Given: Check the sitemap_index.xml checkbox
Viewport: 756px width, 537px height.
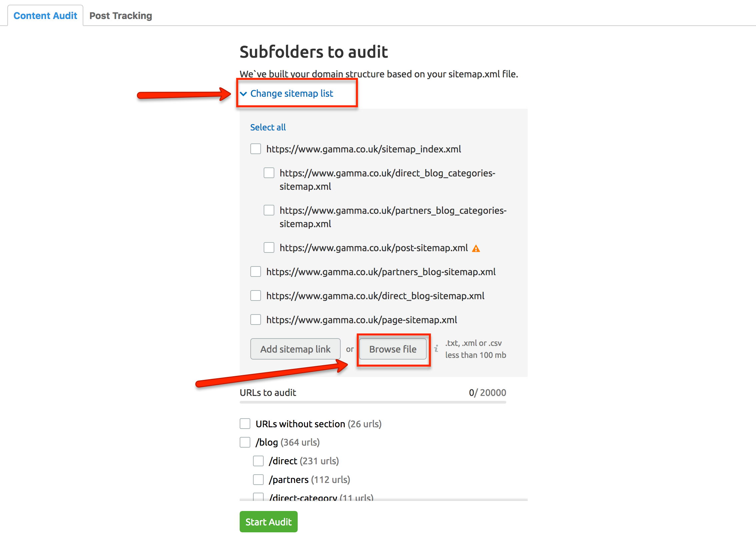Looking at the screenshot, I should pyautogui.click(x=256, y=149).
